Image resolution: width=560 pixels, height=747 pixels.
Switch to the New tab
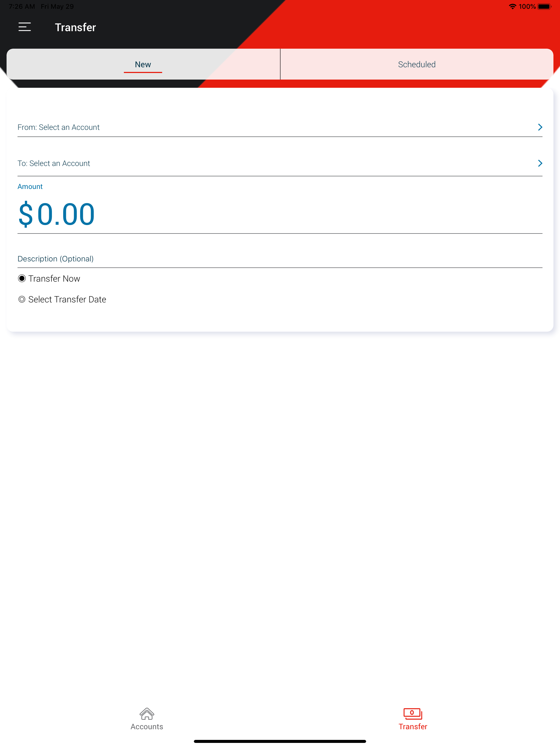coord(143,64)
